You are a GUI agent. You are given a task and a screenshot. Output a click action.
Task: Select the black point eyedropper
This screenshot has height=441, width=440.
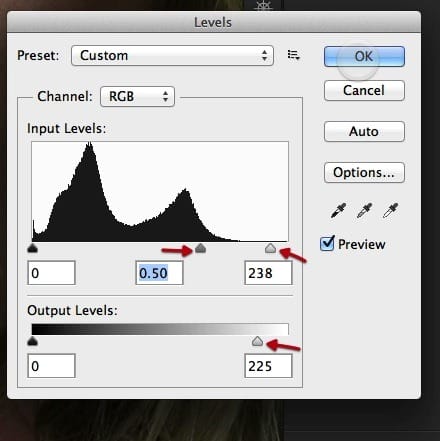tap(338, 211)
